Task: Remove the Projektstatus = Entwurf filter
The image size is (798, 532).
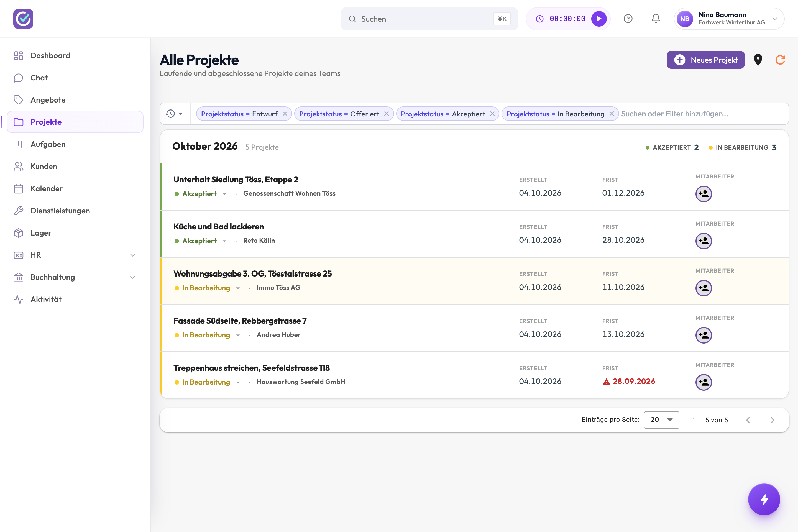Action: [x=285, y=114]
